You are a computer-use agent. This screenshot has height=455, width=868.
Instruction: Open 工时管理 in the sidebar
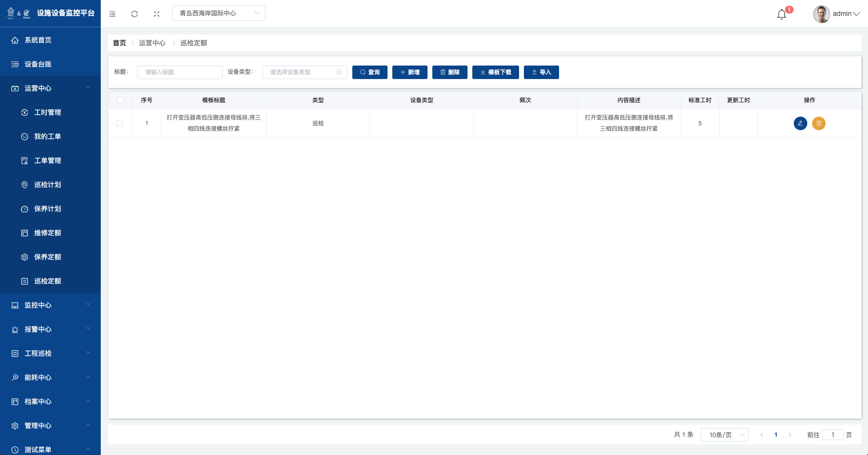[x=47, y=112]
